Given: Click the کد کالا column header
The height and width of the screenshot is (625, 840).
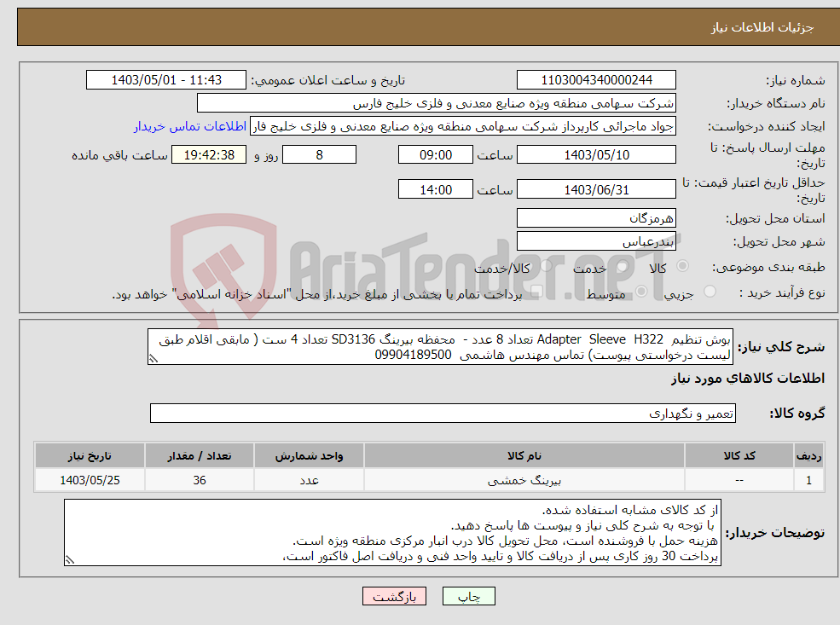Looking at the screenshot, I should point(739,456).
